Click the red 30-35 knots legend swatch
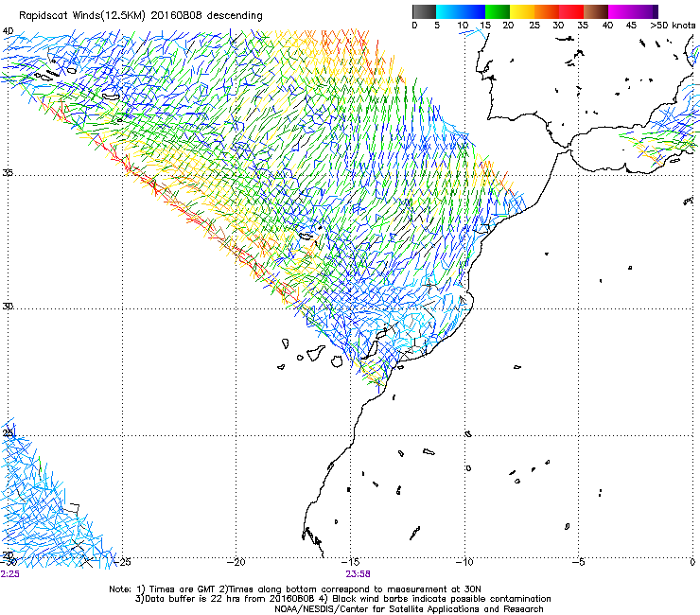The image size is (700, 615). [x=571, y=11]
